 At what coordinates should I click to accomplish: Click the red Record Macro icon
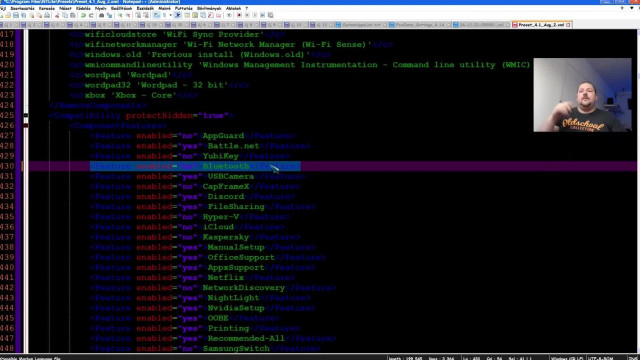coord(239,15)
